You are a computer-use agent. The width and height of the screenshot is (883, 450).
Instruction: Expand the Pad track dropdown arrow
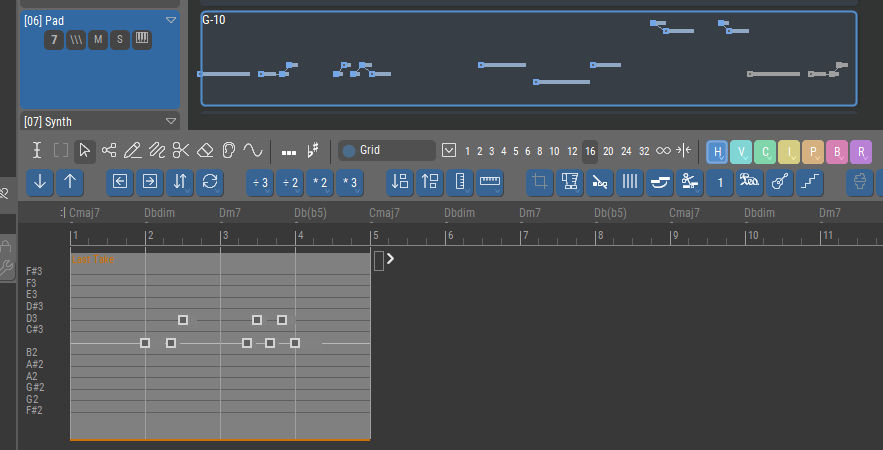tap(170, 20)
